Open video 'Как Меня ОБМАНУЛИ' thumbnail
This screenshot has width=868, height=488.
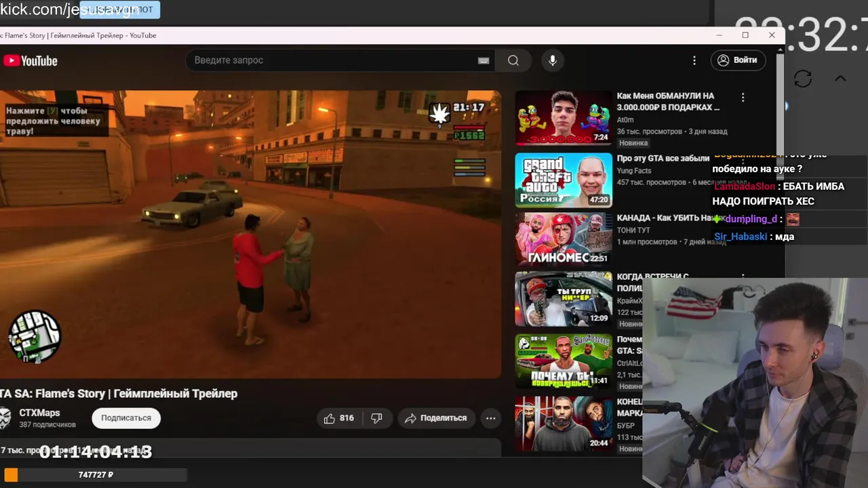pyautogui.click(x=564, y=118)
